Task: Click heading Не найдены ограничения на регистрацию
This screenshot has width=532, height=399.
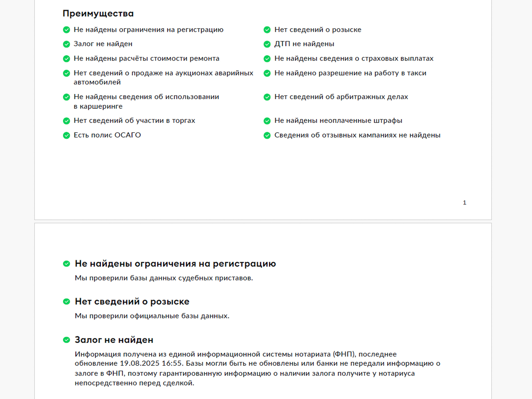Action: [x=175, y=264]
